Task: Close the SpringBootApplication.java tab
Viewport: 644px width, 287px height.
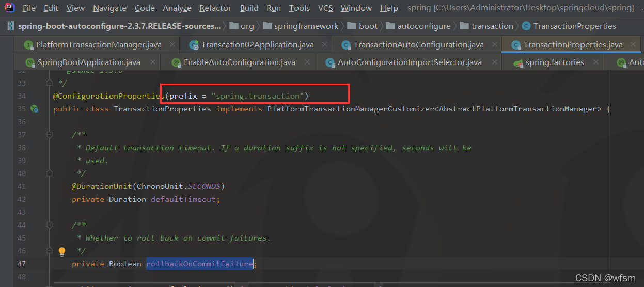Action: coord(152,62)
